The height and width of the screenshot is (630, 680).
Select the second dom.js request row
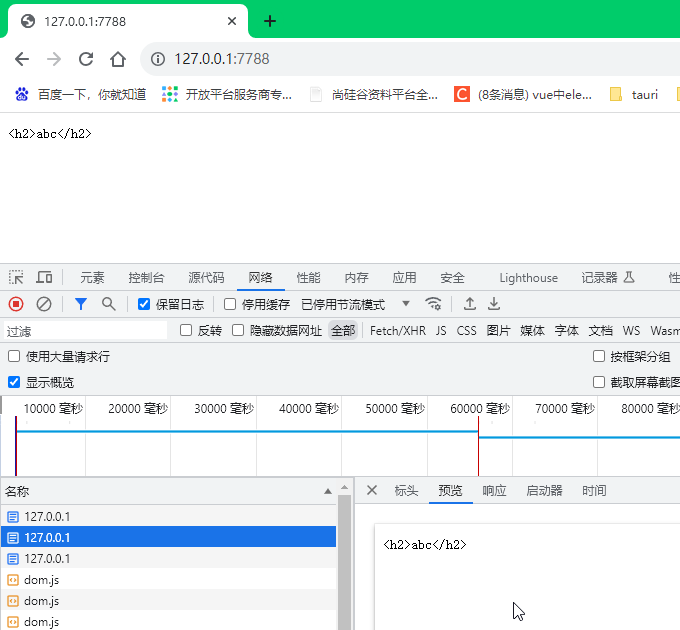click(168, 601)
